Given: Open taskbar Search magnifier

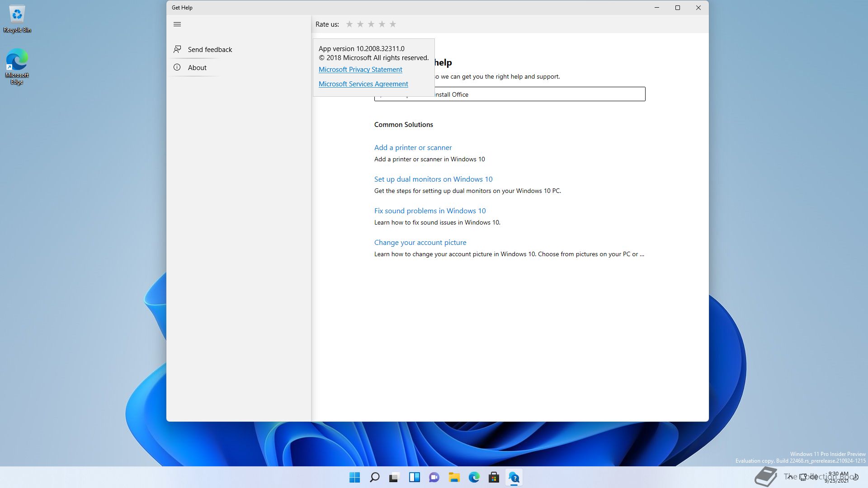Looking at the screenshot, I should [375, 477].
